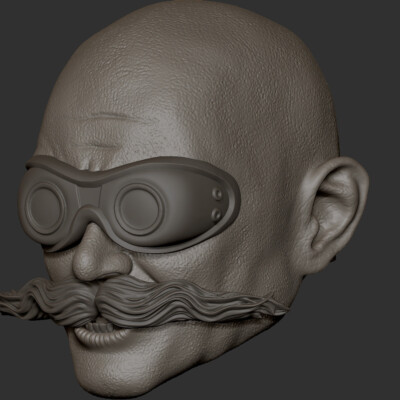Click the right goggle lens on the model
Image resolution: width=400 pixels, height=400 pixels.
[139, 208]
